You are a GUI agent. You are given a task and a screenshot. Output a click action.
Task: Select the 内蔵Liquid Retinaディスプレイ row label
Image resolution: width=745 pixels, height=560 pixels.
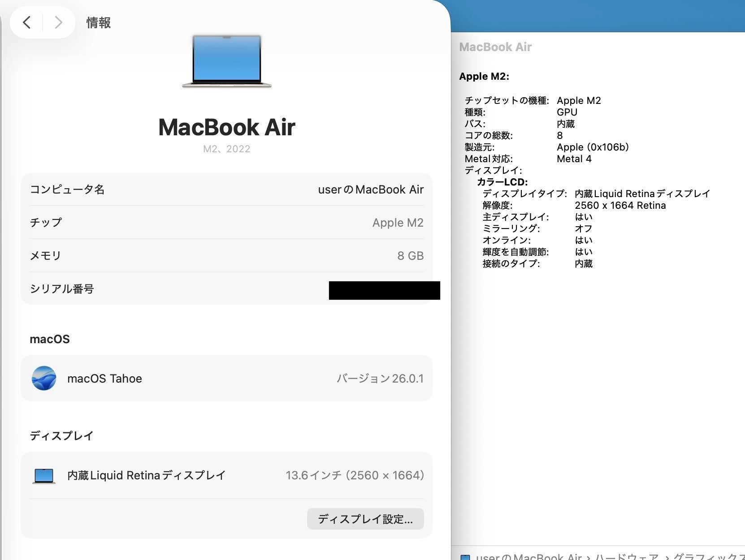click(x=146, y=475)
